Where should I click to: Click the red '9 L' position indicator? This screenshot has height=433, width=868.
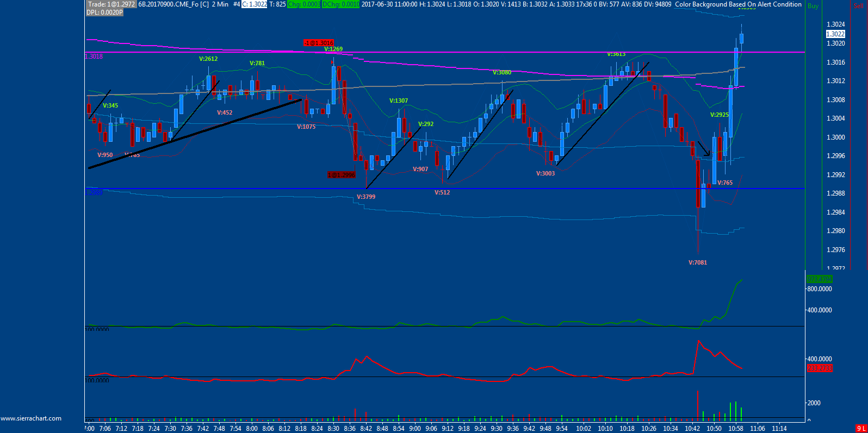[861, 429]
